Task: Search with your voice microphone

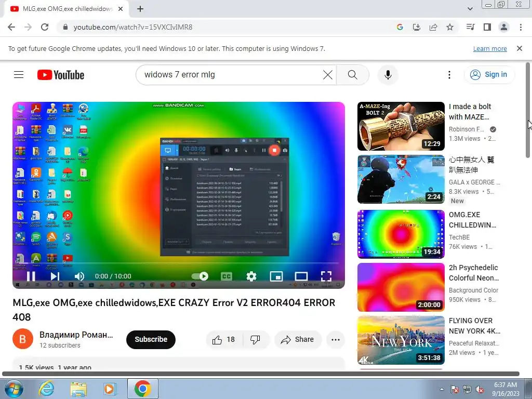Action: 388,75
